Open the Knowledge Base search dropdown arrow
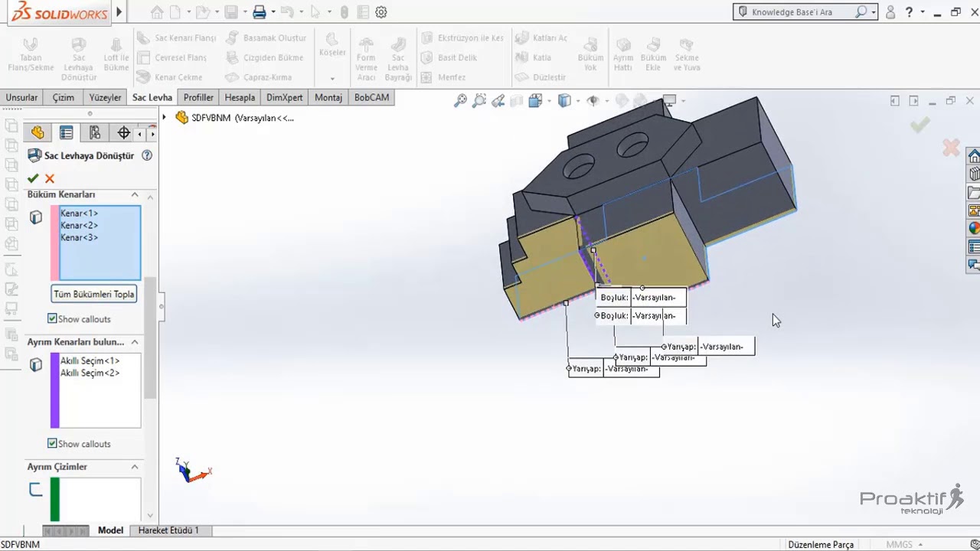Image resolution: width=980 pixels, height=551 pixels. point(874,12)
